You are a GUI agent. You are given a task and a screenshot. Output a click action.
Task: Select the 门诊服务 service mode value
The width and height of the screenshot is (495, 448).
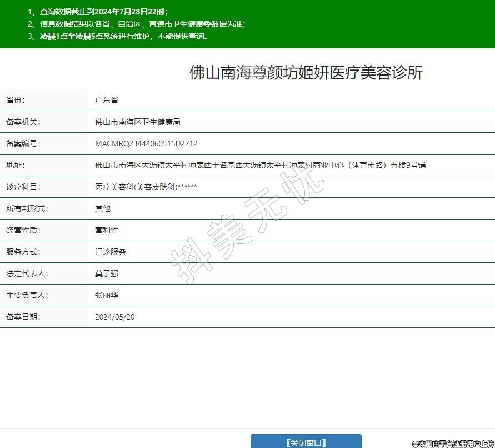pos(111,252)
